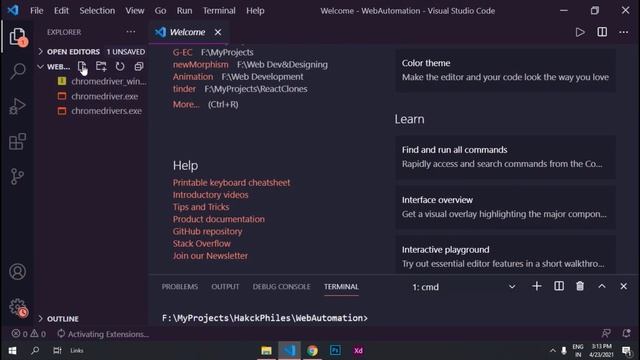The width and height of the screenshot is (640, 360).
Task: Open the chromedriver_win... file
Action: (109, 81)
